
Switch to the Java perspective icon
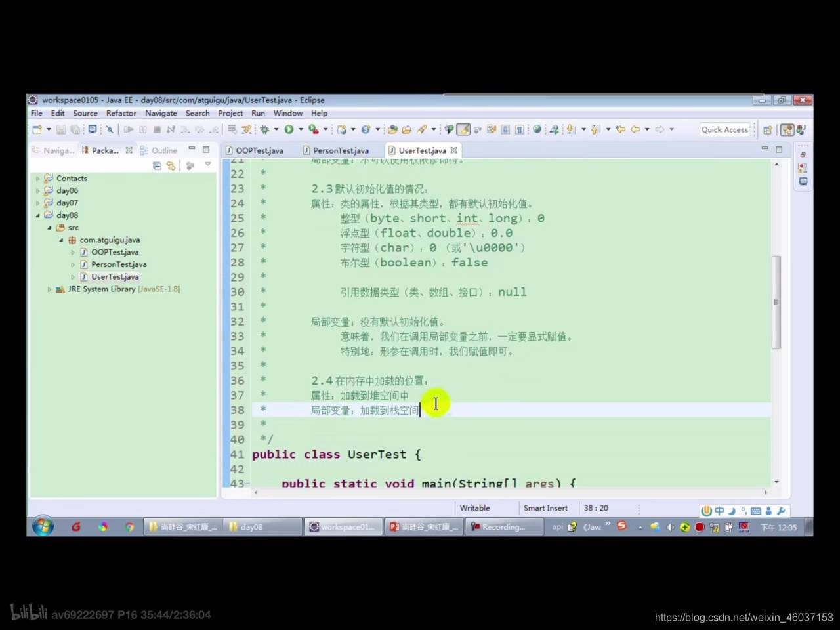tap(801, 129)
